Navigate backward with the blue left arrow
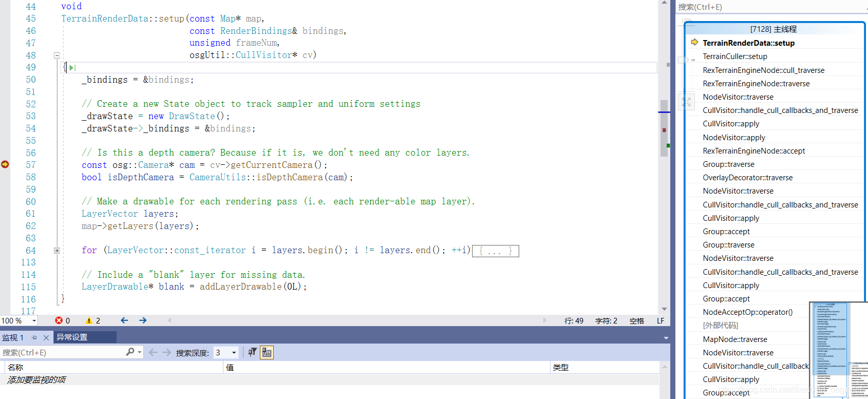Viewport: 868px width, 399px height. point(124,320)
